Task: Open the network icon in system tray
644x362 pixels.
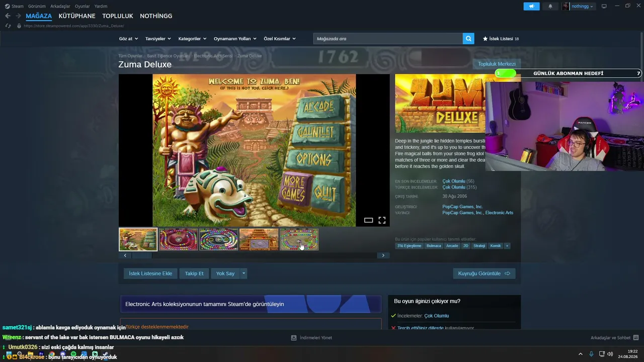Action: pos(602,354)
